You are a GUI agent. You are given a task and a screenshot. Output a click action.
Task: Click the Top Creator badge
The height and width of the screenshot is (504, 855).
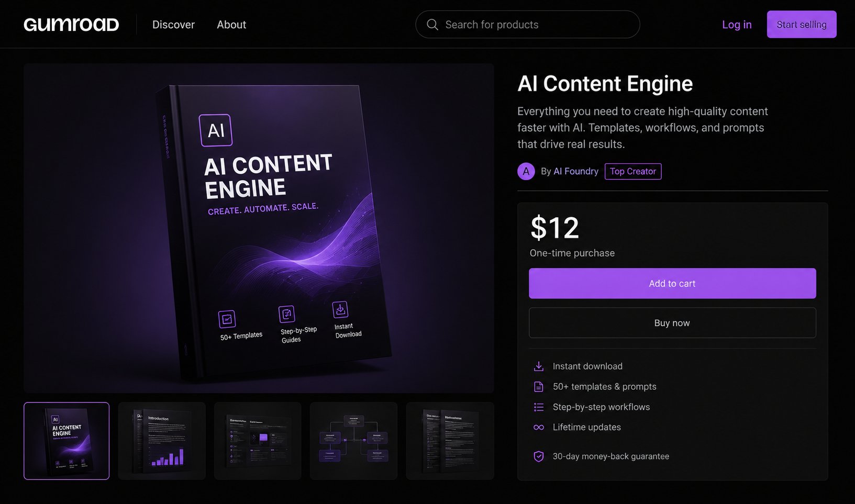[x=633, y=171]
